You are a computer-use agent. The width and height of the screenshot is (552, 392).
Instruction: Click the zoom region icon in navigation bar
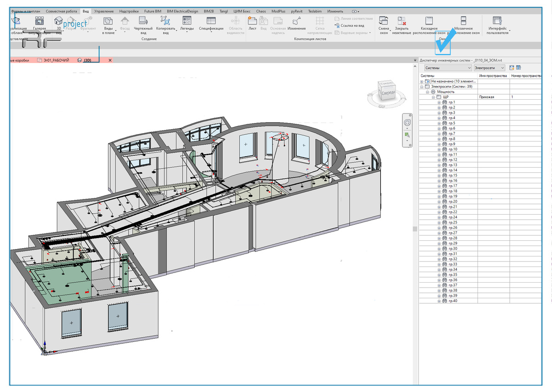407,135
